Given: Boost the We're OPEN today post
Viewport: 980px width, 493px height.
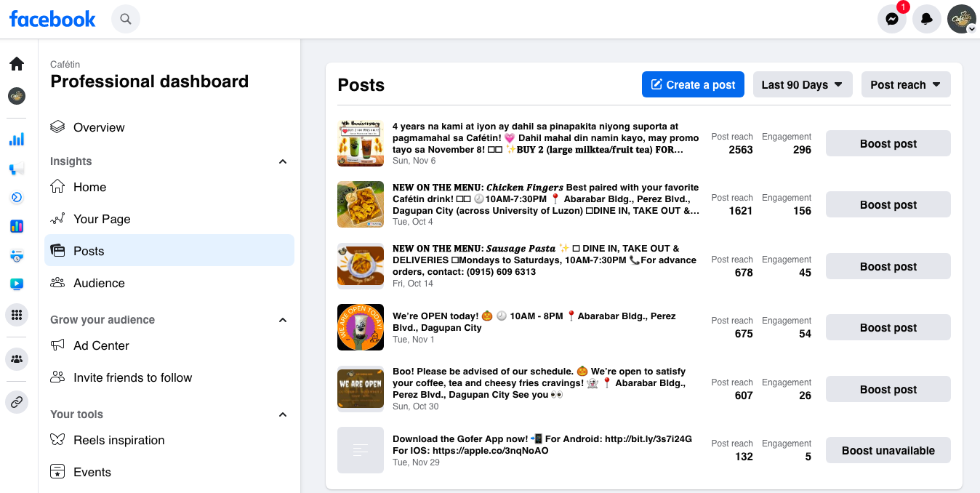Looking at the screenshot, I should (888, 327).
